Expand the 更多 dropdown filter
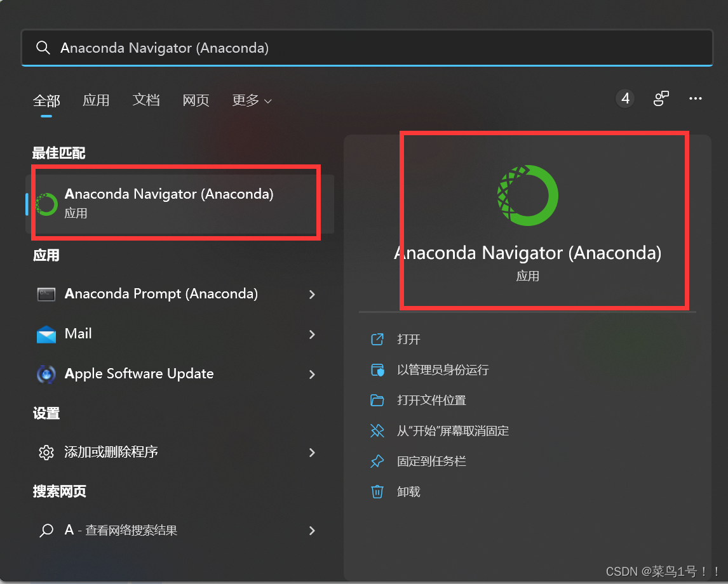The image size is (728, 584). point(252,100)
